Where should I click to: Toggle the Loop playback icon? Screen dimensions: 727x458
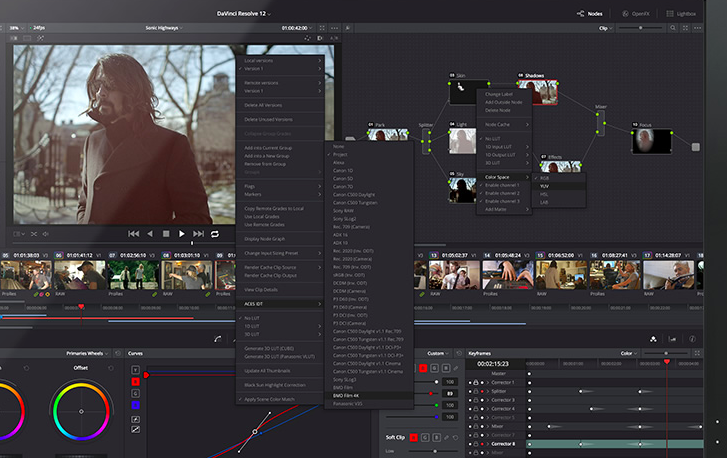tap(214, 233)
